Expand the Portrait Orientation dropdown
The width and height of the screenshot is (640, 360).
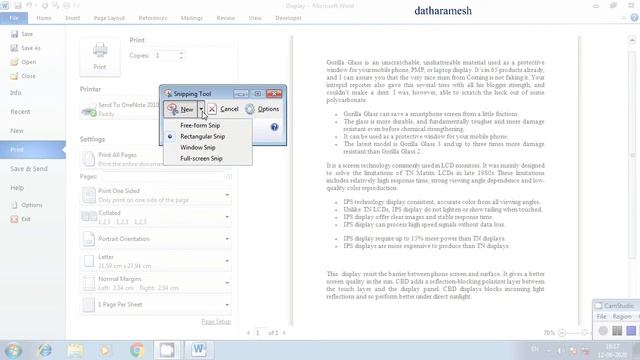tap(227, 239)
